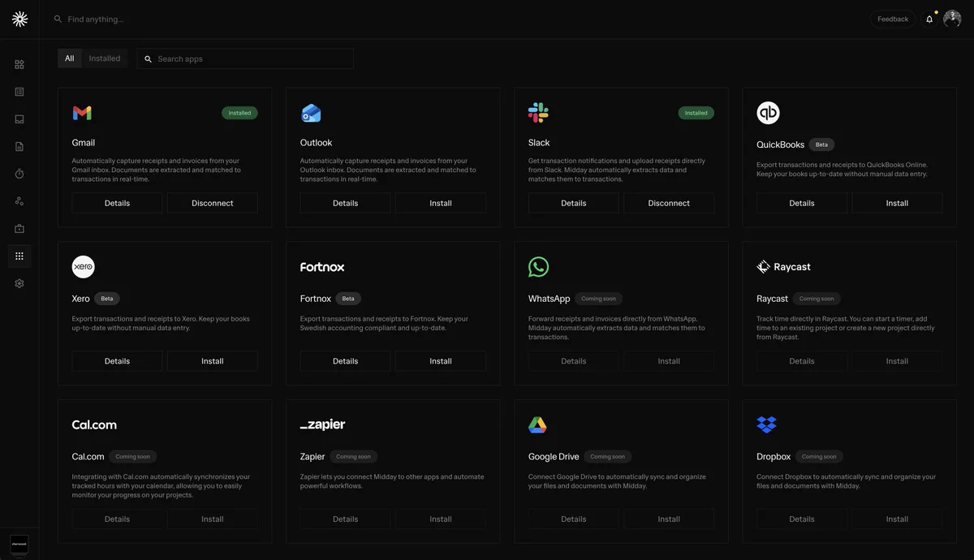Click the Google Drive logo icon
974x560 pixels.
pyautogui.click(x=537, y=424)
